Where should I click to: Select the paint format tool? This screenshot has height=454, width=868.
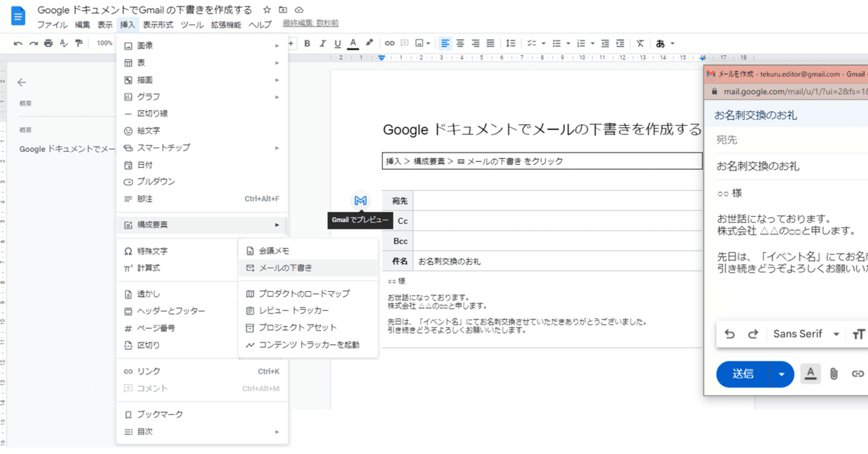point(80,43)
